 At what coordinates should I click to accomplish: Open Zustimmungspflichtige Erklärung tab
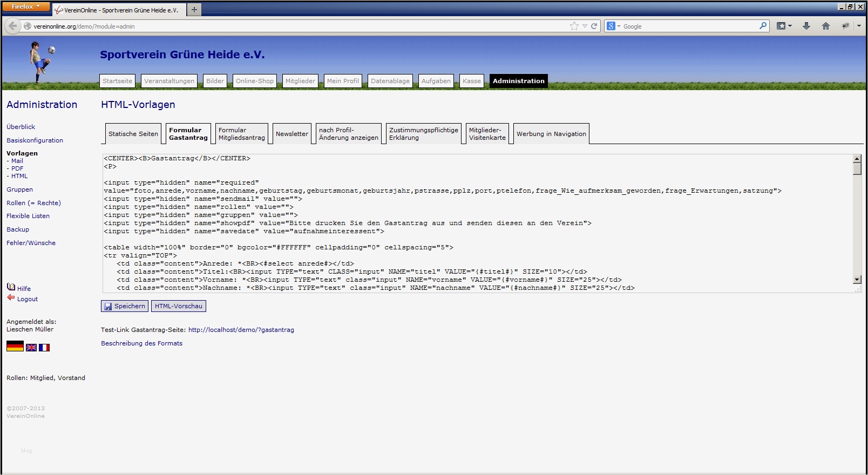click(x=424, y=134)
